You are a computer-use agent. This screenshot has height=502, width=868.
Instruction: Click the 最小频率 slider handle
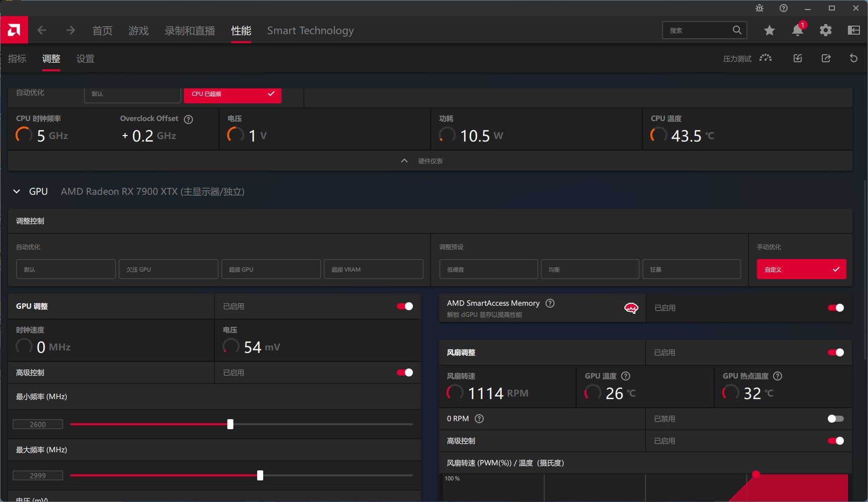click(230, 424)
